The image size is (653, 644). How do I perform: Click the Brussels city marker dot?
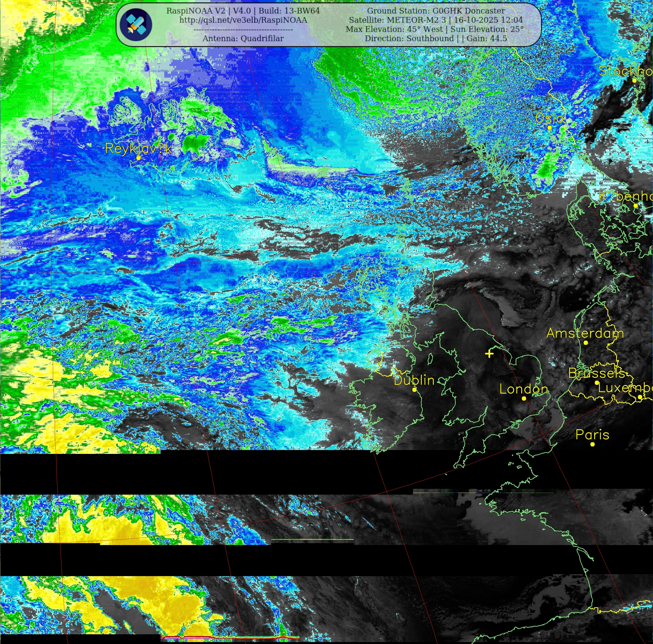597,383
